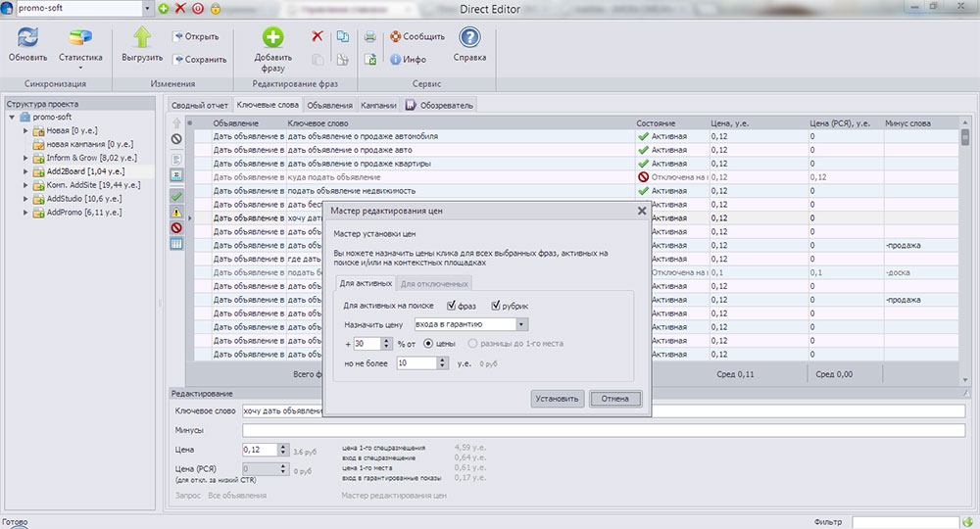980x529 pixels.
Task: Click the Обновить refresh icon
Action: click(x=27, y=37)
